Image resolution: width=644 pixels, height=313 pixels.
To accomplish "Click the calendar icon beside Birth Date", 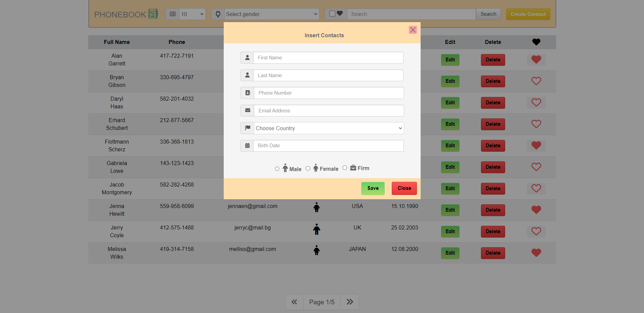I will [x=247, y=146].
